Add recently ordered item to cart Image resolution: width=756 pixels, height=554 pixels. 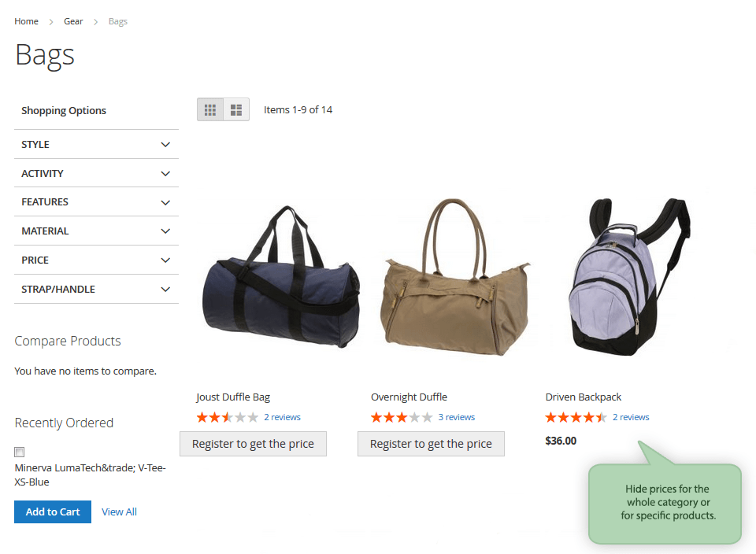[53, 512]
